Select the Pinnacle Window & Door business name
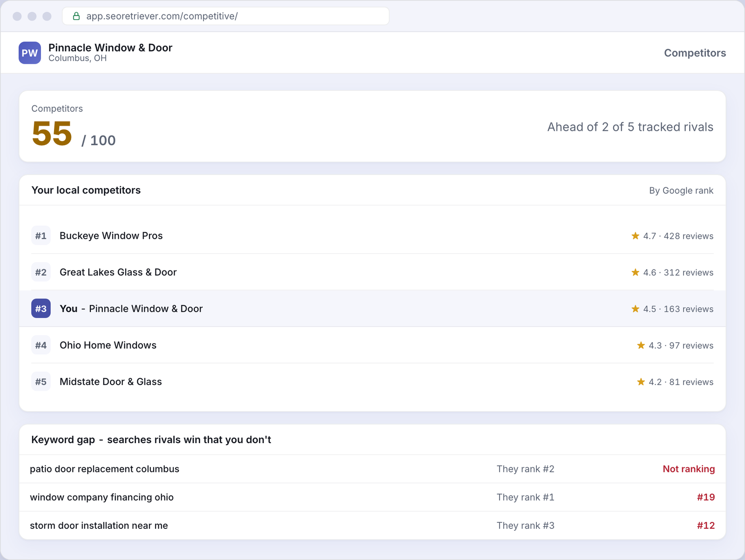745x560 pixels. 110,47
